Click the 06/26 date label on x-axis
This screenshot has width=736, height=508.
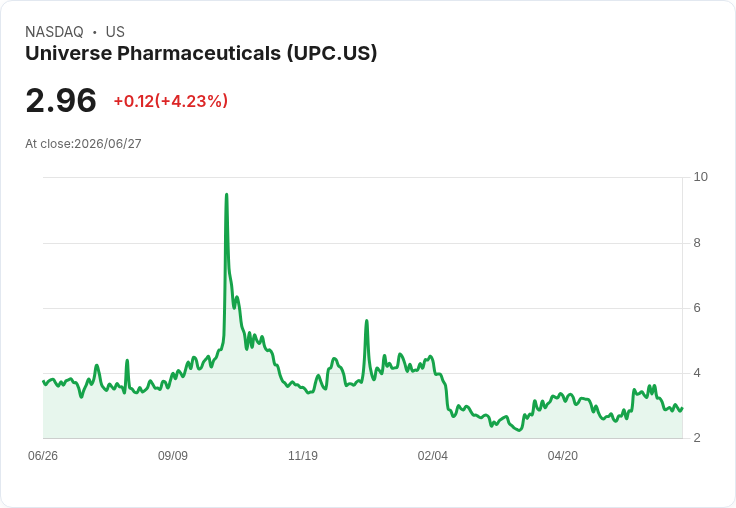tap(43, 455)
